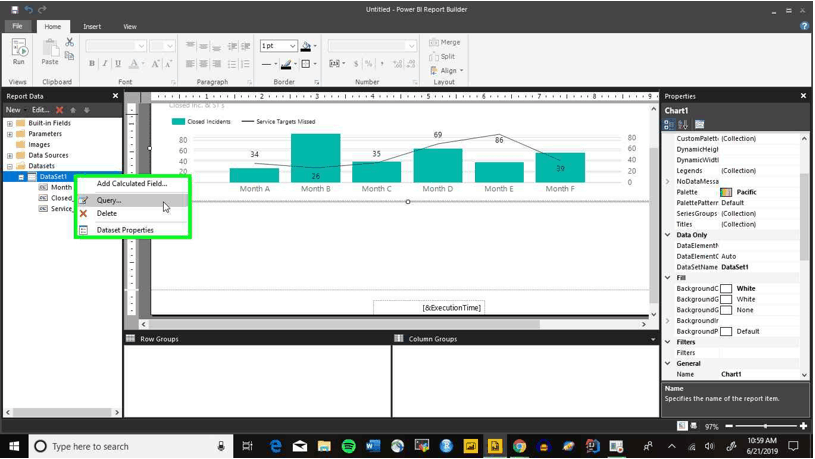Click the Paste clipboard icon
Screen dimensions: 815x459
pos(50,51)
